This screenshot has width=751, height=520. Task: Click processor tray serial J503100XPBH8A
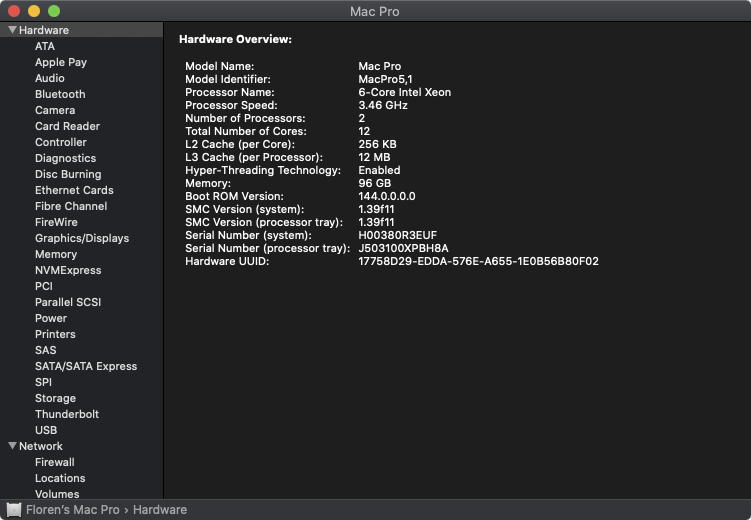click(403, 248)
